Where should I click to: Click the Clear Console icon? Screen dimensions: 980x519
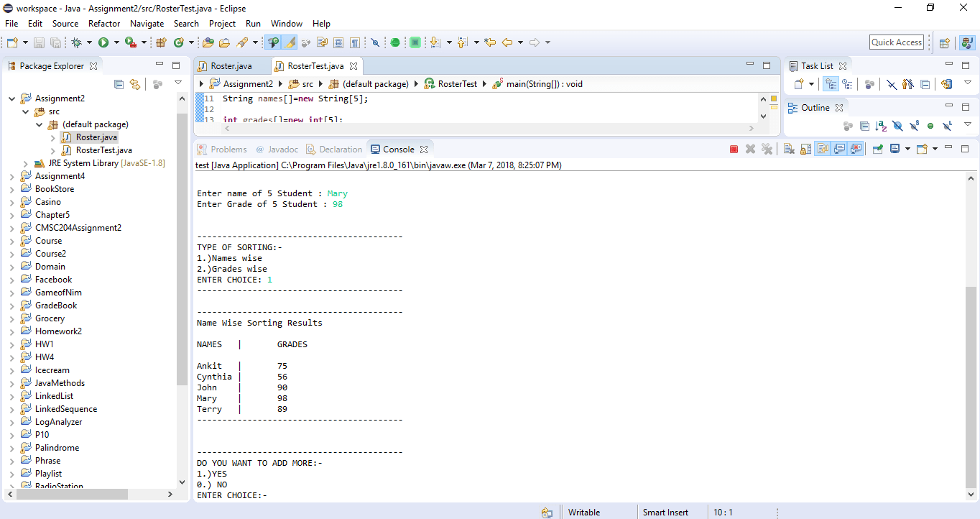point(789,150)
